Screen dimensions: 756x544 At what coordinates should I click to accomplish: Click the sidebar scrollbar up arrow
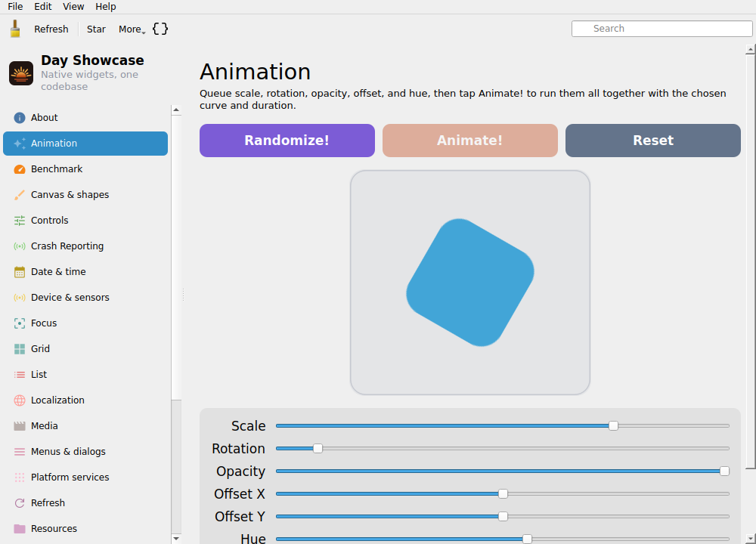pos(176,110)
